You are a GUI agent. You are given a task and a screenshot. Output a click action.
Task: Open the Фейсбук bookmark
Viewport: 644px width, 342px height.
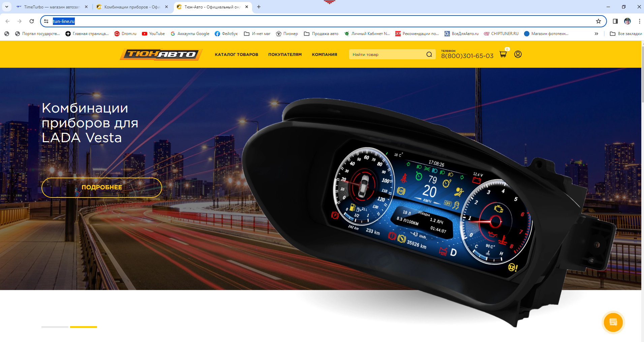[226, 34]
